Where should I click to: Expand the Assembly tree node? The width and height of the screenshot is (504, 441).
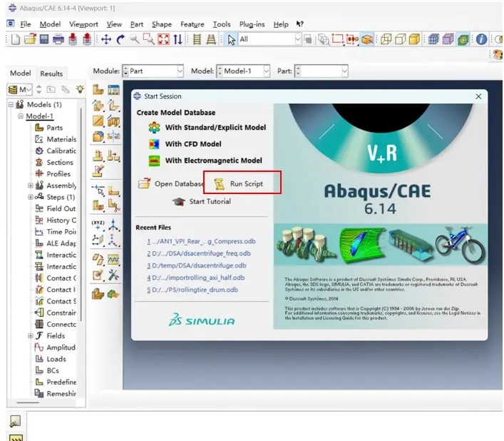[30, 186]
